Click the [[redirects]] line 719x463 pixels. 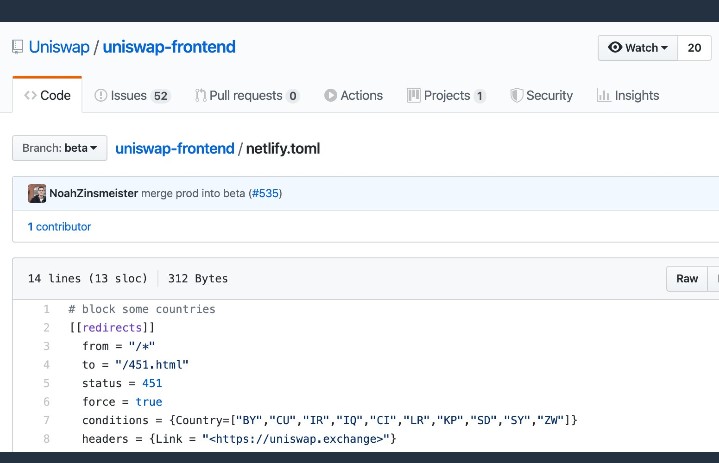(112, 328)
